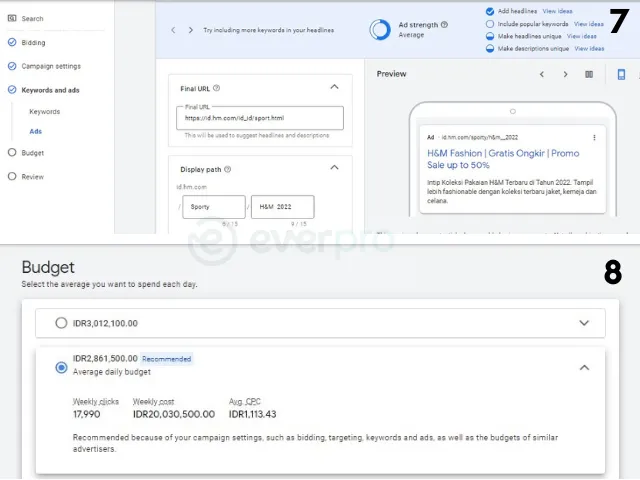
Task: Click the Avg. CPC label
Action: [x=244, y=401]
